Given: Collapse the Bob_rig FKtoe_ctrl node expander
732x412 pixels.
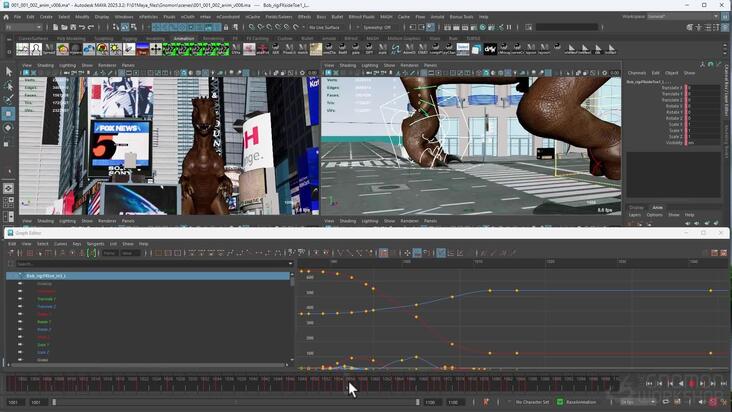Looking at the screenshot, I should (x=19, y=276).
